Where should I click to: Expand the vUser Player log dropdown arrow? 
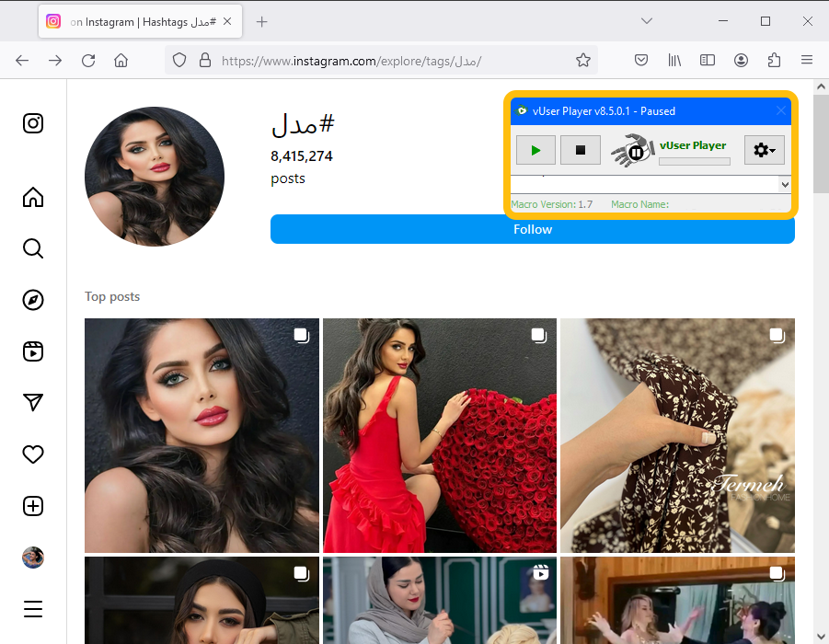tap(785, 185)
